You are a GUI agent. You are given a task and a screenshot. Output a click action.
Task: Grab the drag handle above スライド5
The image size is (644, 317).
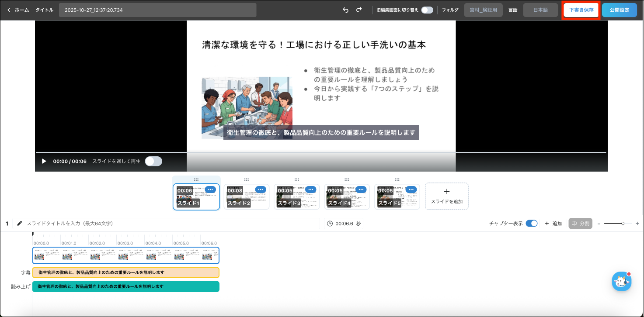(x=397, y=179)
